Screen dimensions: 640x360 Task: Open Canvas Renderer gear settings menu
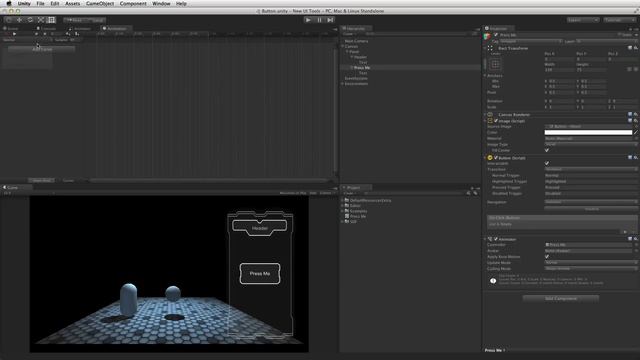click(x=636, y=115)
